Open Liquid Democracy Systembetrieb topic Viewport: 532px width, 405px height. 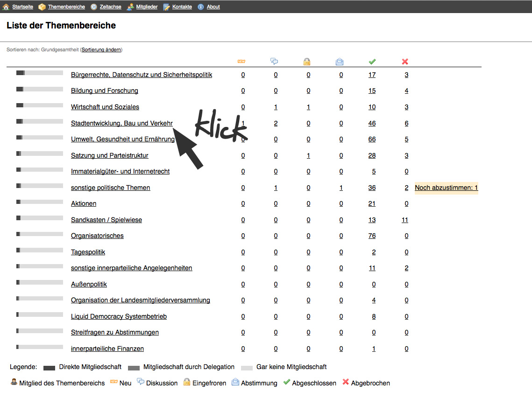[119, 316]
